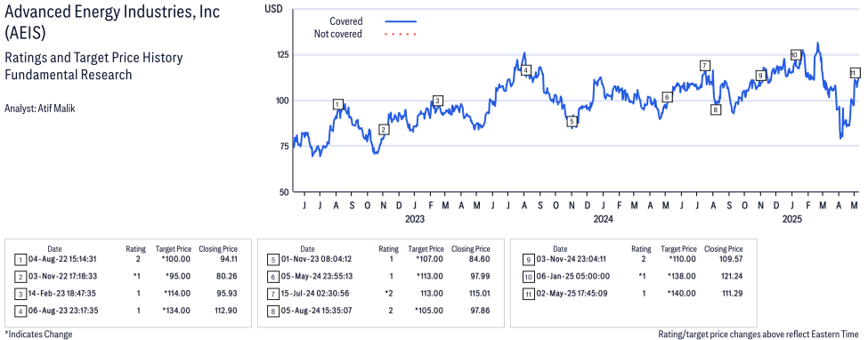This screenshot has height=340, width=868.
Task: Click the *Indicates Change footnote
Action: (38, 335)
